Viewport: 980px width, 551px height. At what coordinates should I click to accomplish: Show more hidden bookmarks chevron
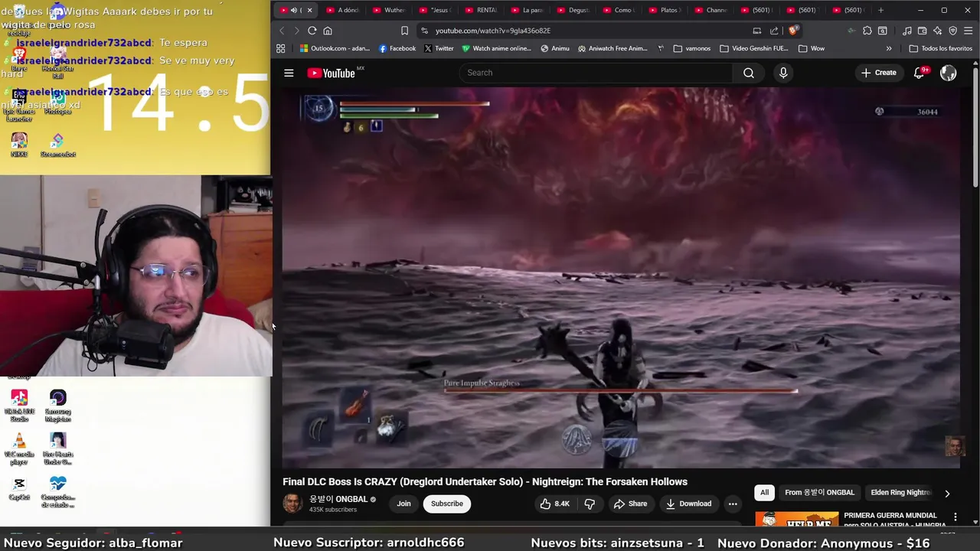pyautogui.click(x=889, y=48)
